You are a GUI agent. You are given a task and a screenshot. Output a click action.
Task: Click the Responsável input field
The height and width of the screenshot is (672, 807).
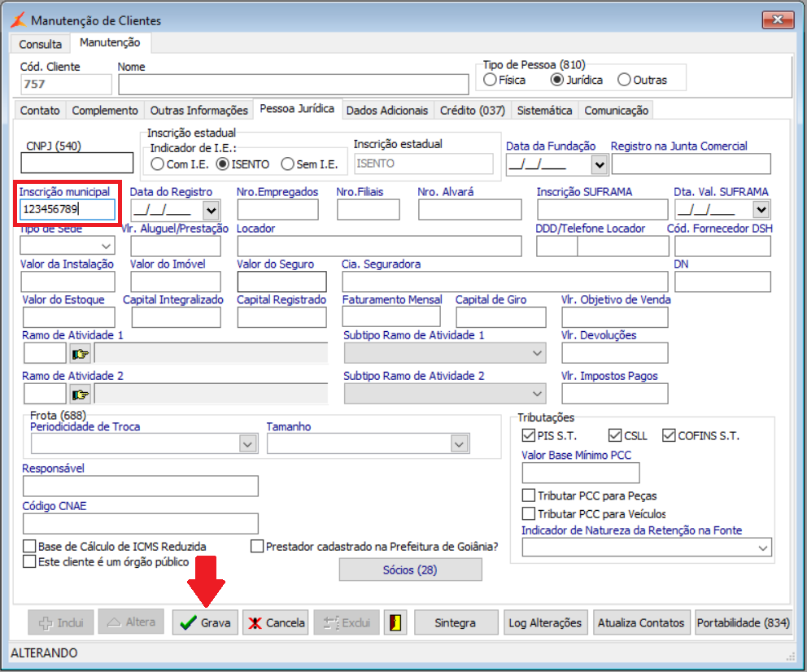[141, 486]
